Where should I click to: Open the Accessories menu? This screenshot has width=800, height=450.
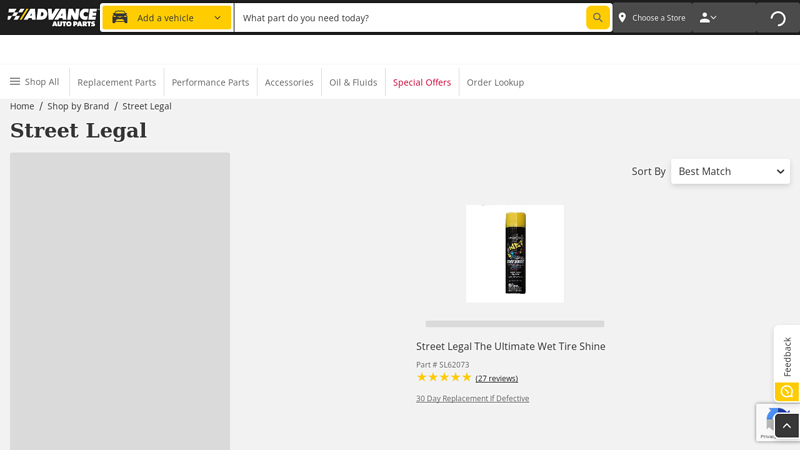coord(289,82)
